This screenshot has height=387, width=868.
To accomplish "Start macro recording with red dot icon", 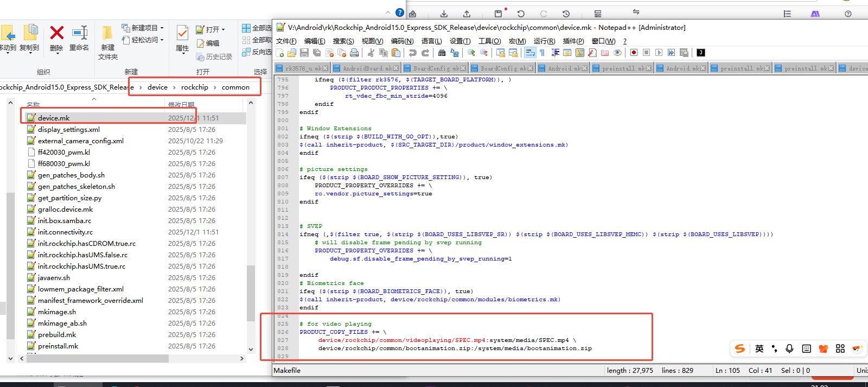I will [x=634, y=53].
